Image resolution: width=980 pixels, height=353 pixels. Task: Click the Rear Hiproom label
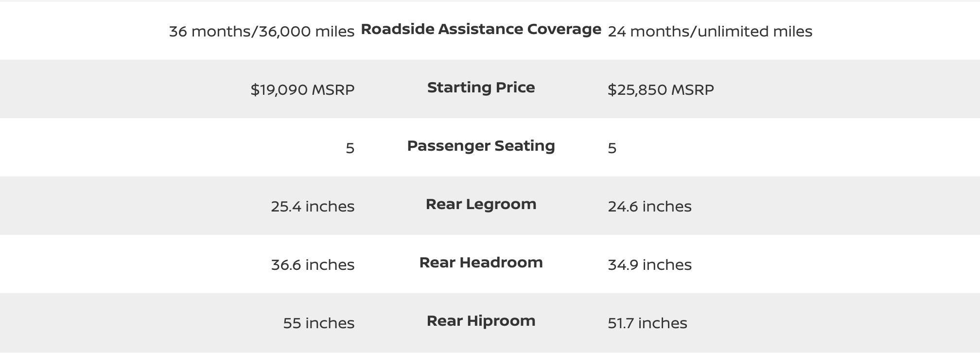481,321
